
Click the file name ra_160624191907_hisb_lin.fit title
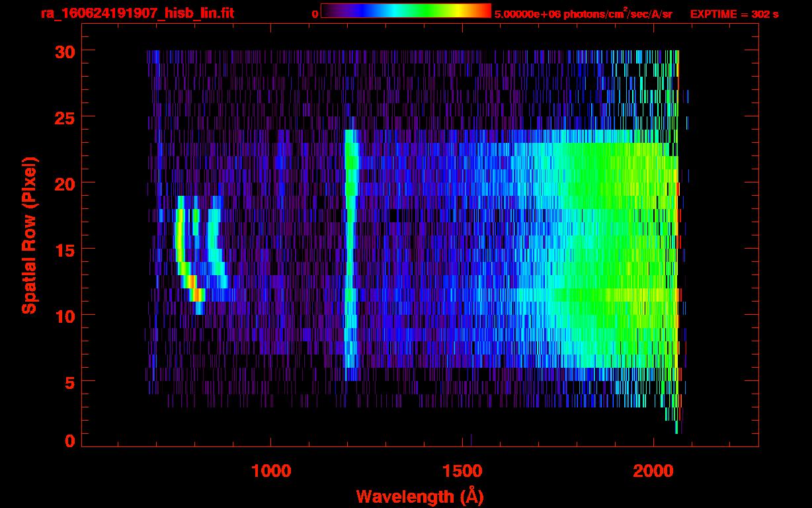tap(137, 13)
